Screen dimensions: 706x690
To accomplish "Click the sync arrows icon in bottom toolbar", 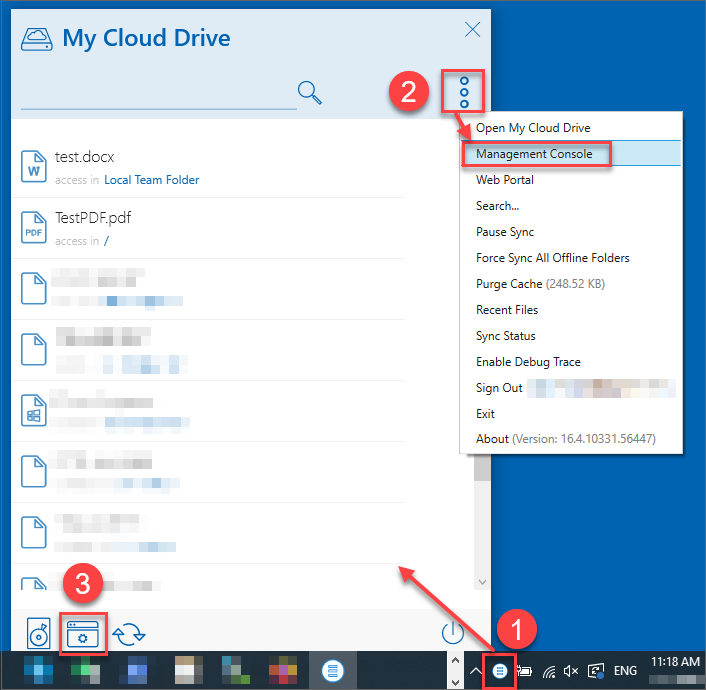I will point(129,634).
